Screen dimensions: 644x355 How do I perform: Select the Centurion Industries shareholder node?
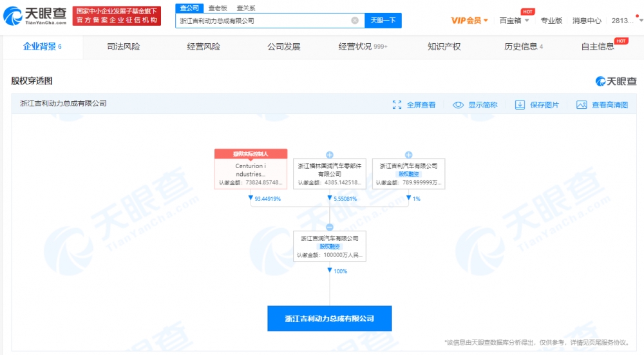point(250,170)
